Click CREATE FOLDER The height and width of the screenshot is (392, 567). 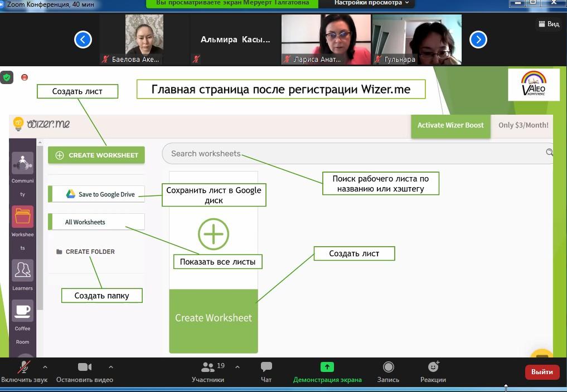[86, 252]
